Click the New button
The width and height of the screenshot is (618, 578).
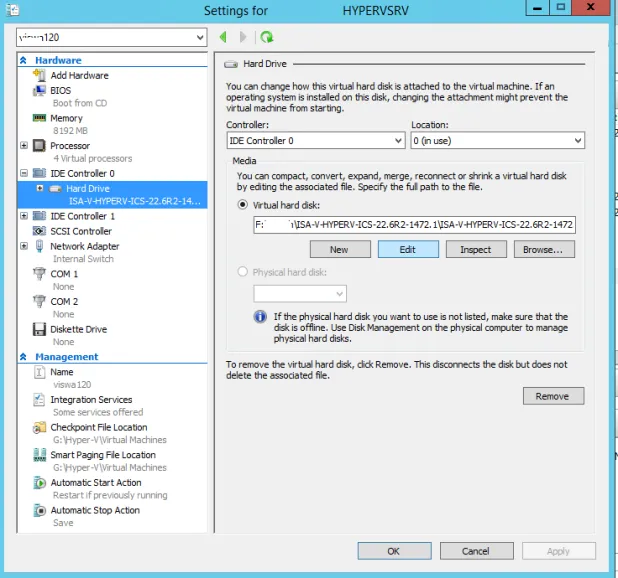point(340,249)
